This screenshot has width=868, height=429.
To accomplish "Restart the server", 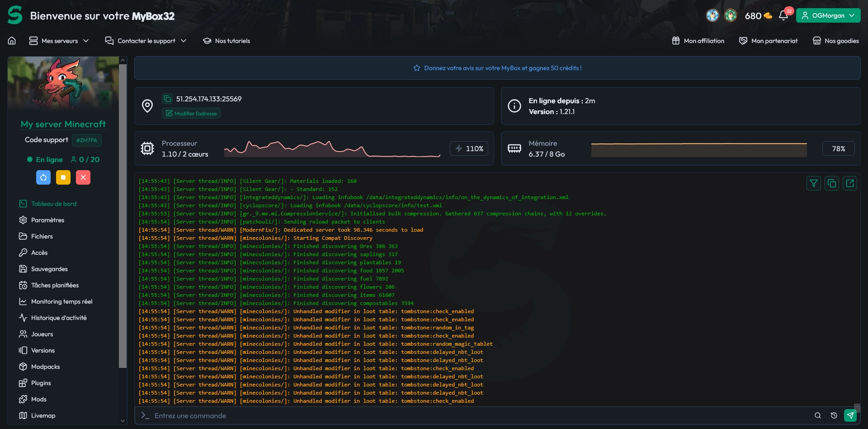I will [x=43, y=177].
